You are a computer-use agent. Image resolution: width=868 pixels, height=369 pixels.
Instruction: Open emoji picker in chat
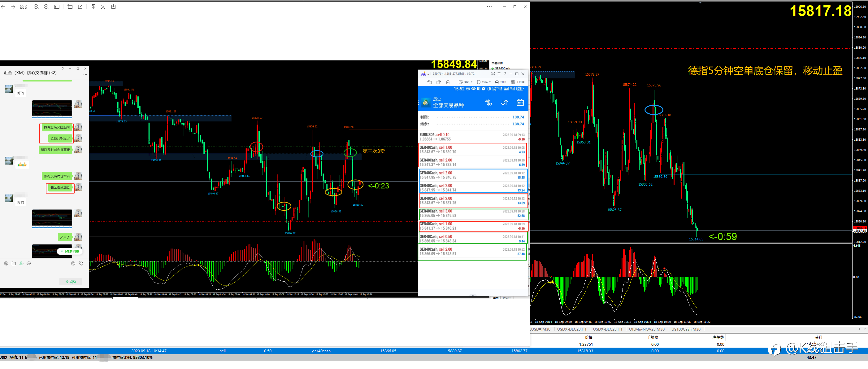pos(6,263)
